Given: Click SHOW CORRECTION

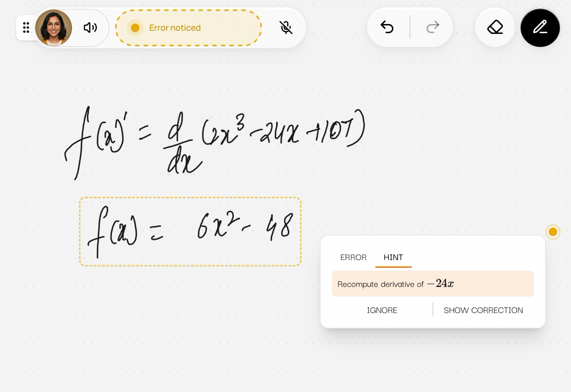Looking at the screenshot, I should [483, 310].
